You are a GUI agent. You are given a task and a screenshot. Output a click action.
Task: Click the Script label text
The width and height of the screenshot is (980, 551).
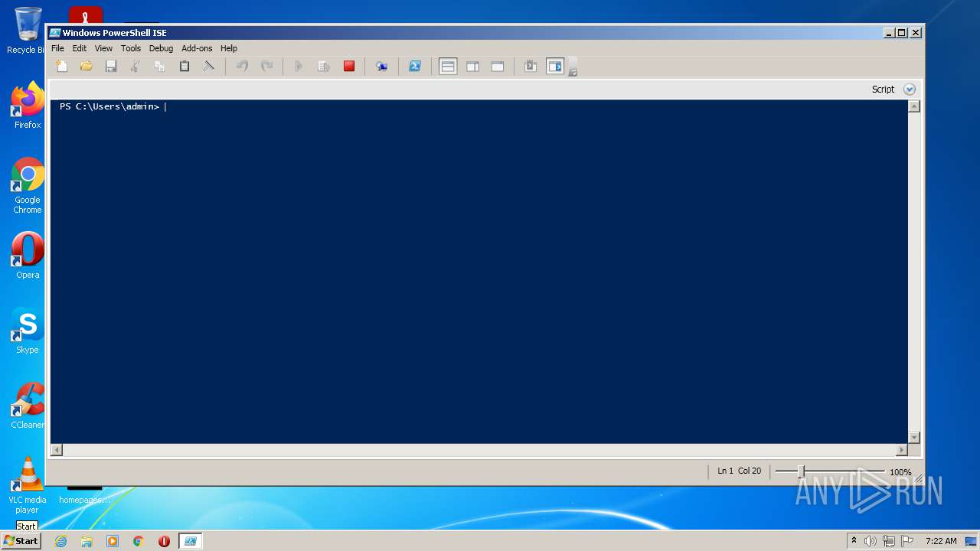point(883,90)
